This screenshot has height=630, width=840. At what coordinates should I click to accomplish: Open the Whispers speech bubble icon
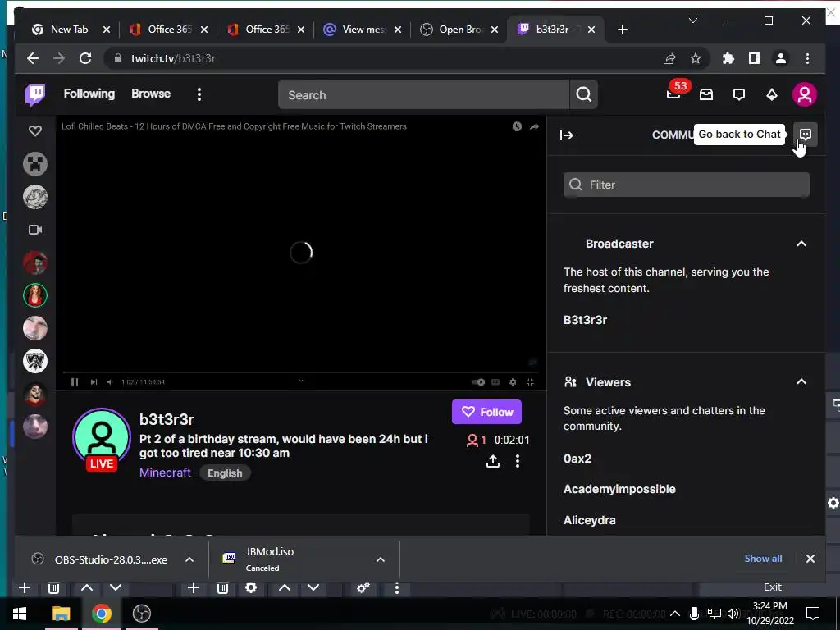(739, 95)
